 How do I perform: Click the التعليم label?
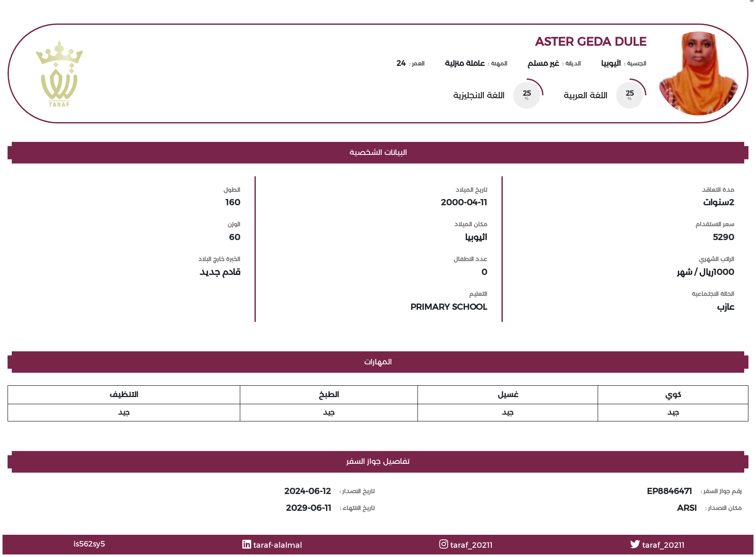(x=478, y=294)
